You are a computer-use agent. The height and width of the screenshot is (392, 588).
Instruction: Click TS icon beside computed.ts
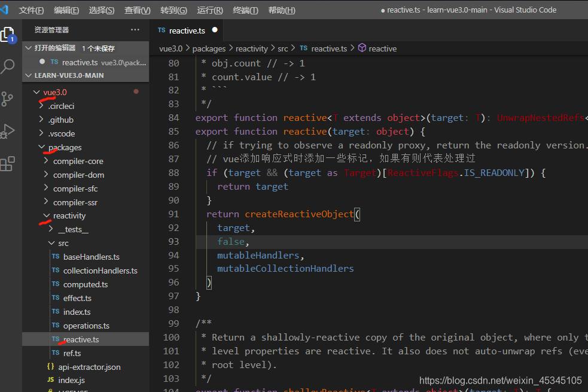(56, 284)
